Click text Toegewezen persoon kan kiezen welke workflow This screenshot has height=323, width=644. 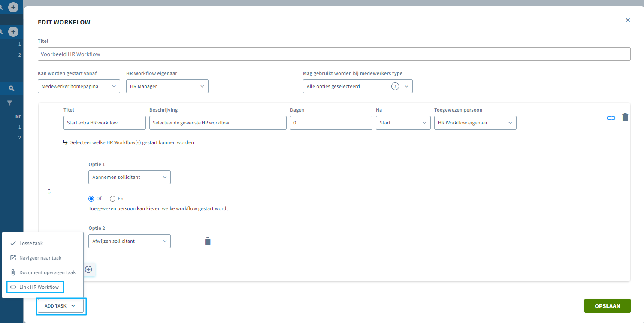click(x=158, y=209)
